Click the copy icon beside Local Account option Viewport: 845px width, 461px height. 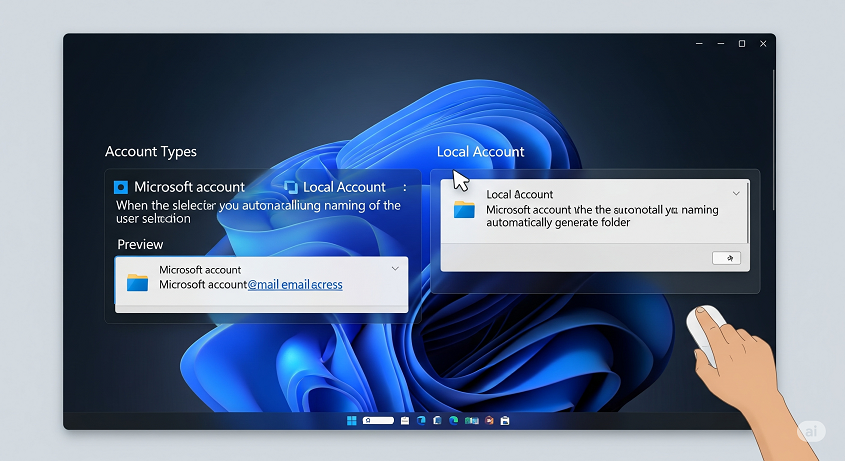[291, 187]
